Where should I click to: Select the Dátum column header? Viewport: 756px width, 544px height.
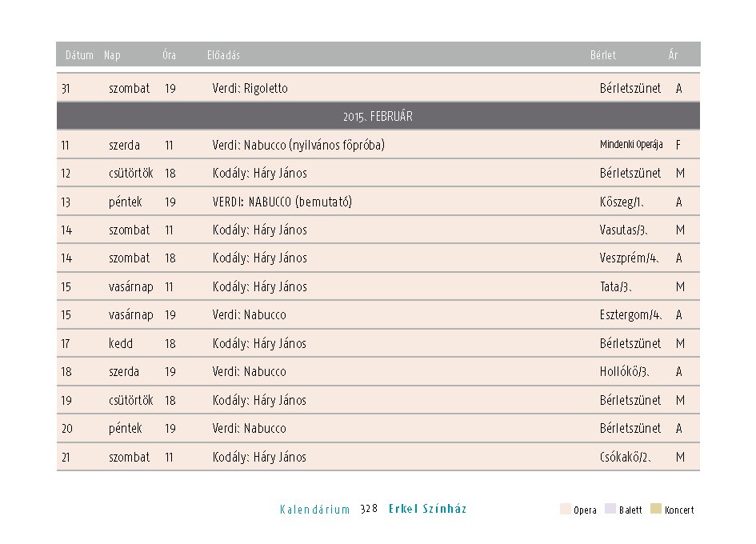click(79, 55)
